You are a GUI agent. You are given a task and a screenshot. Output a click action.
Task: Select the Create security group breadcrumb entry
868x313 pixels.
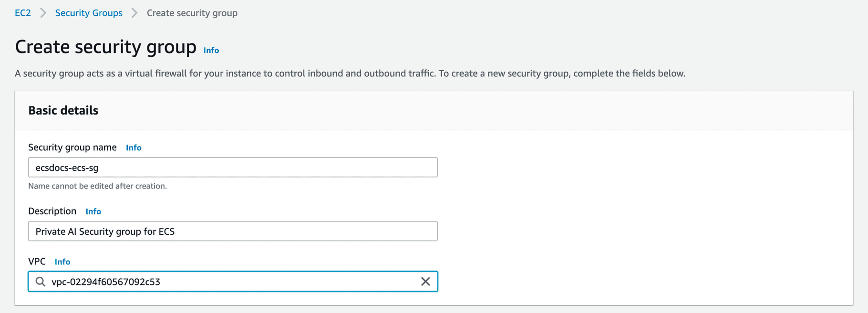[192, 13]
